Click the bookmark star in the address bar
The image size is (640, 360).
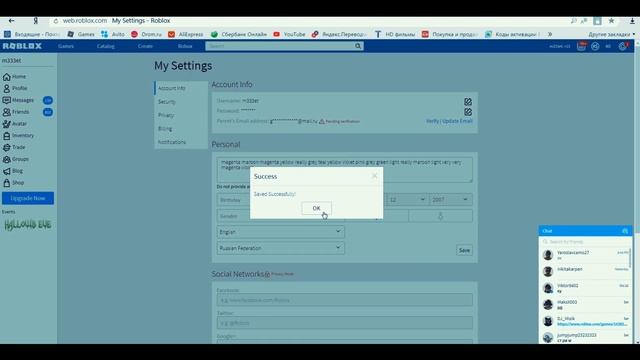(x=611, y=21)
